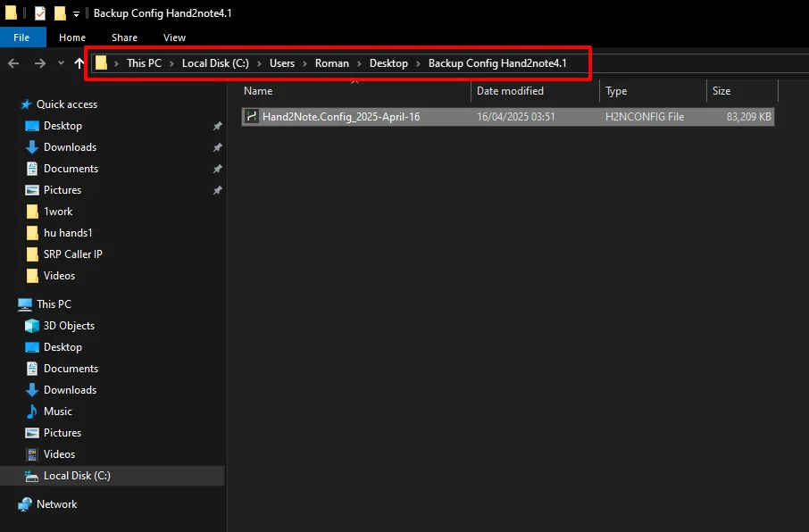Screen dimensions: 809x532
Task: Switch to the Share ribbon tab
Action: click(124, 37)
